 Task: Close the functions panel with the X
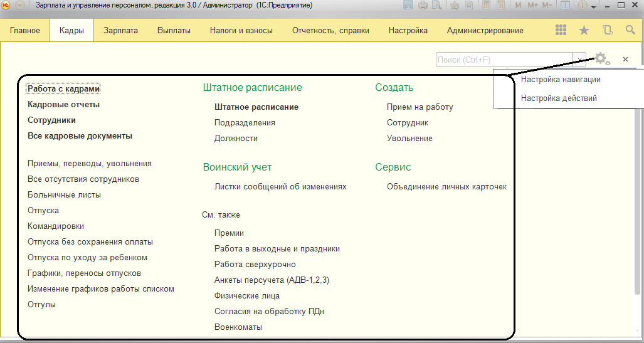point(625,59)
